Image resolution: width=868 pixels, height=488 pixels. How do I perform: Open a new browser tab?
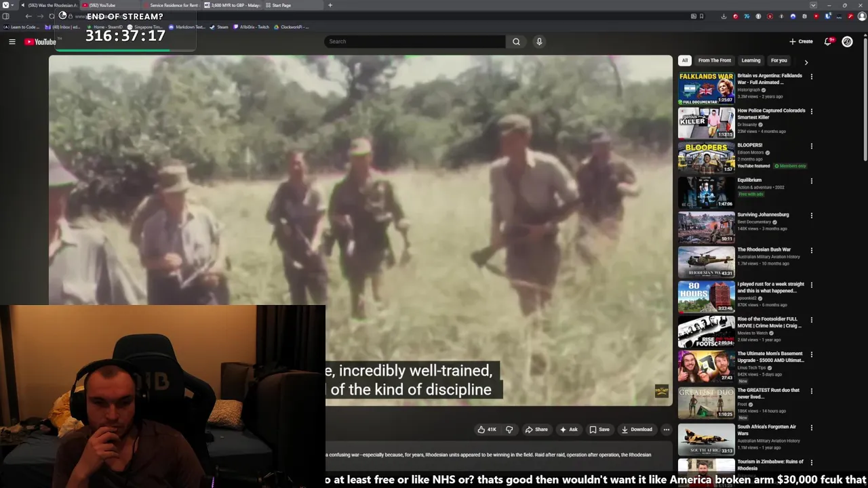pos(330,5)
